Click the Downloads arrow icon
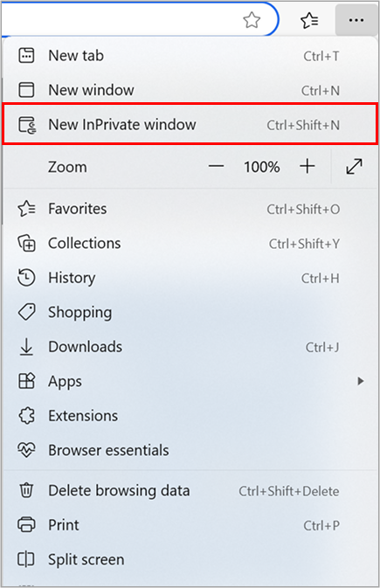The image size is (380, 588). (26, 347)
